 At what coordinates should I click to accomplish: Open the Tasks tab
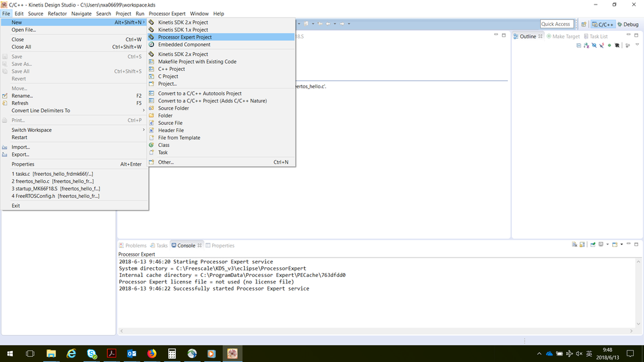pos(159,245)
